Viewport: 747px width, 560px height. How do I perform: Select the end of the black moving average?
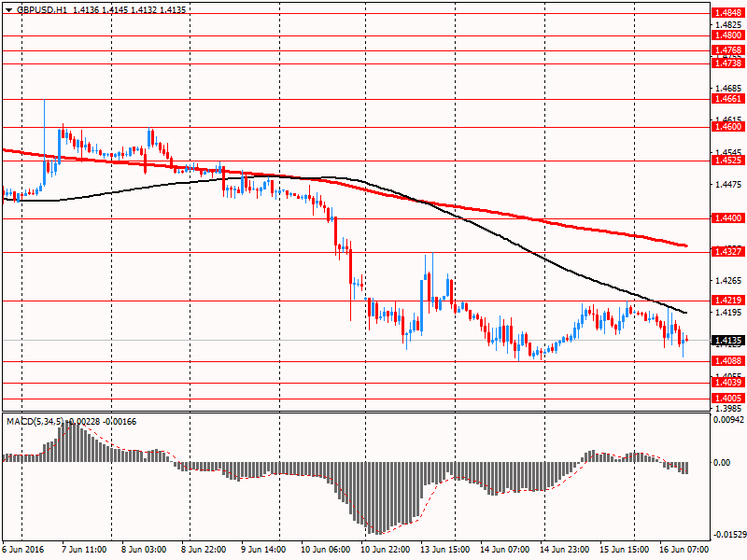[685, 313]
